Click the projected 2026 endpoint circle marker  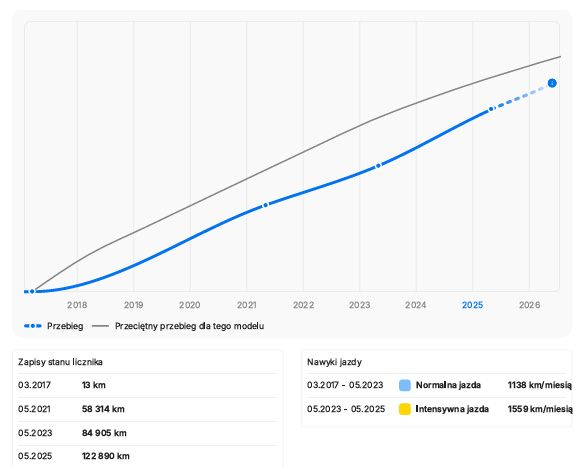click(x=552, y=83)
